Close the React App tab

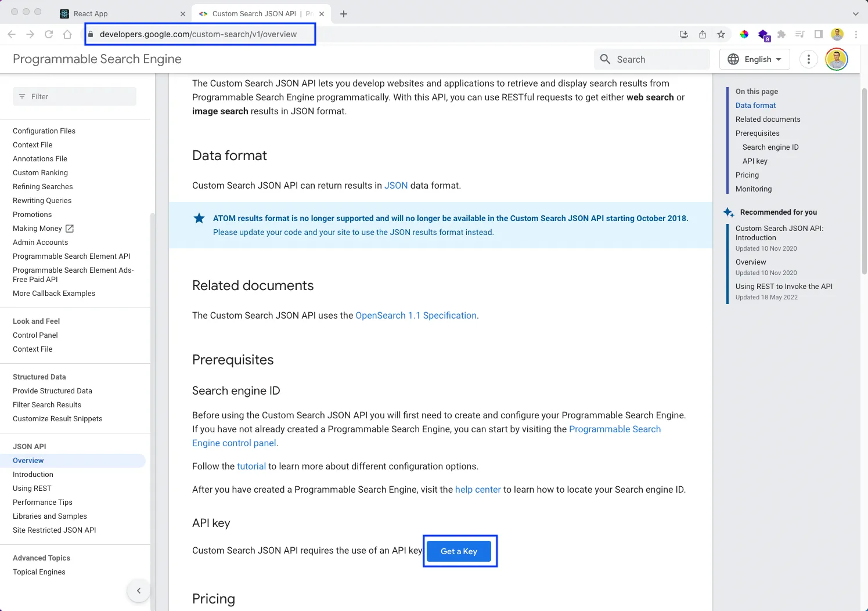coord(183,13)
